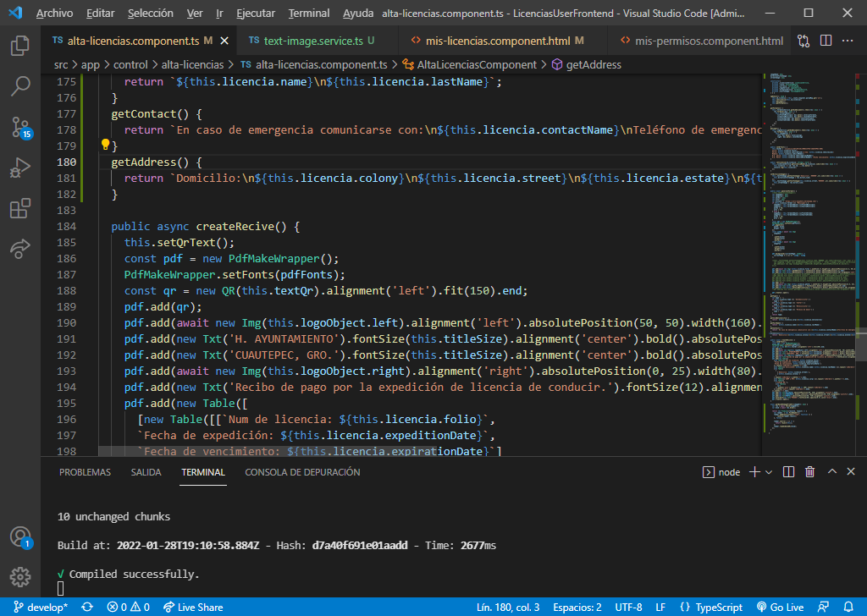Image resolution: width=867 pixels, height=616 pixels.
Task: Open the new terminal launch profile dropdown
Action: [769, 472]
